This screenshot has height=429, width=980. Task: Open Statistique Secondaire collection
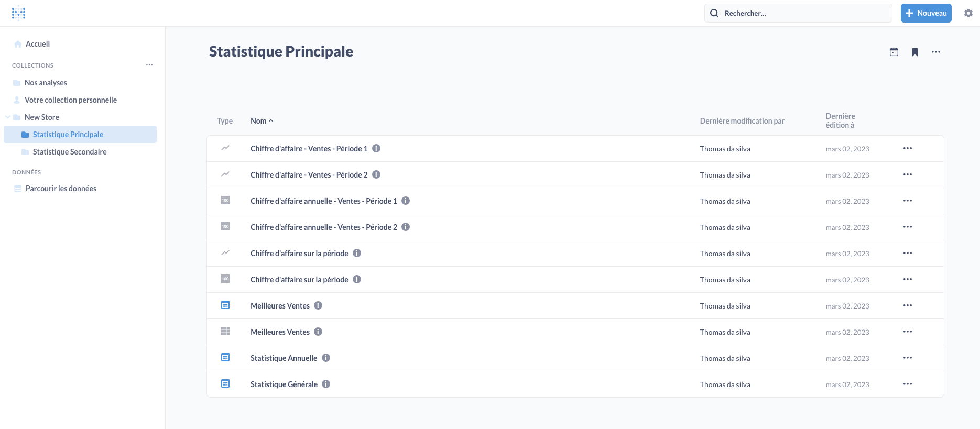pos(70,152)
